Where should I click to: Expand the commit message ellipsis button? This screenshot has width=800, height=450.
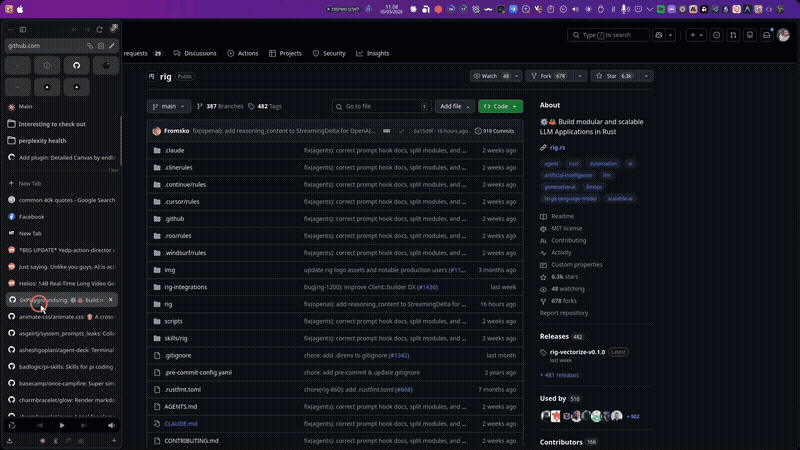point(387,131)
